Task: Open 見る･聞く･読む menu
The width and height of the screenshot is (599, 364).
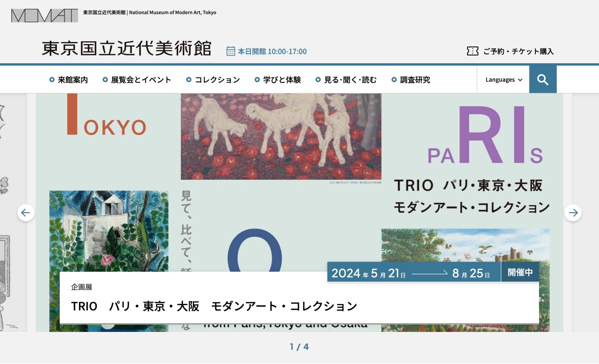Action: coord(346,80)
